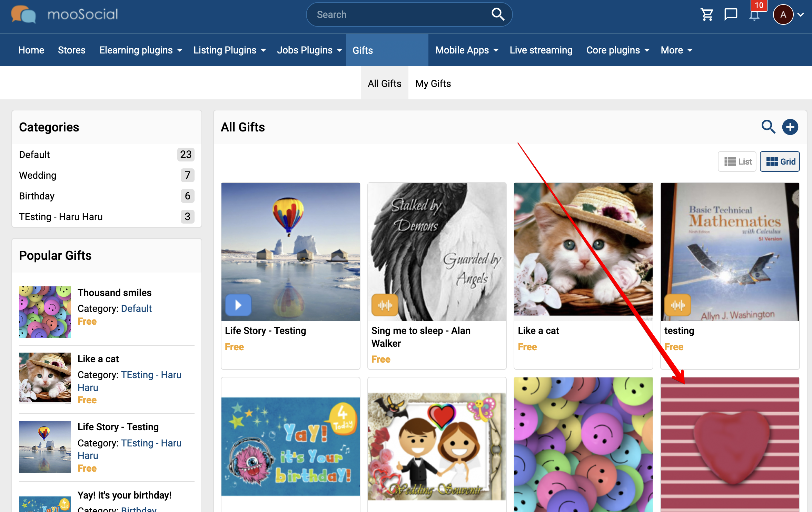Click Default category link under Thousand smiles
Viewport: 812px width, 512px height.
[136, 308]
